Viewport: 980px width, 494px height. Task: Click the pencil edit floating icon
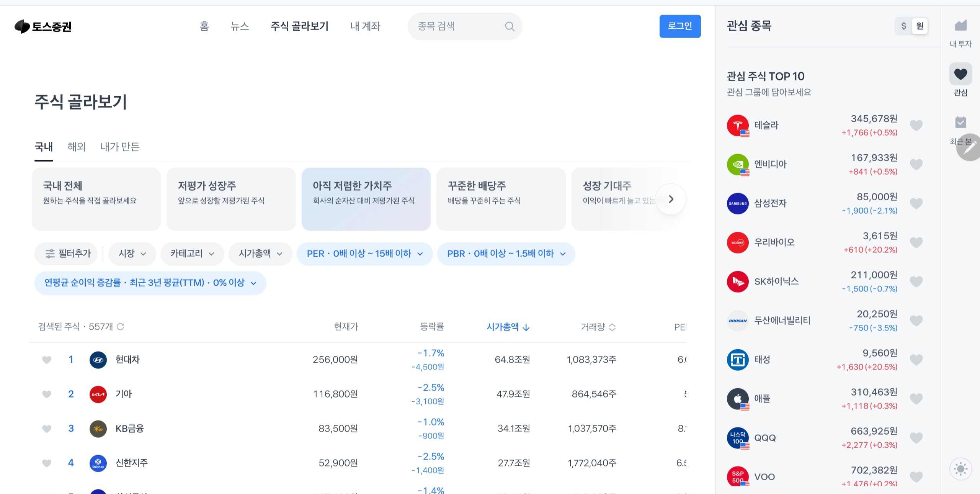tap(970, 147)
